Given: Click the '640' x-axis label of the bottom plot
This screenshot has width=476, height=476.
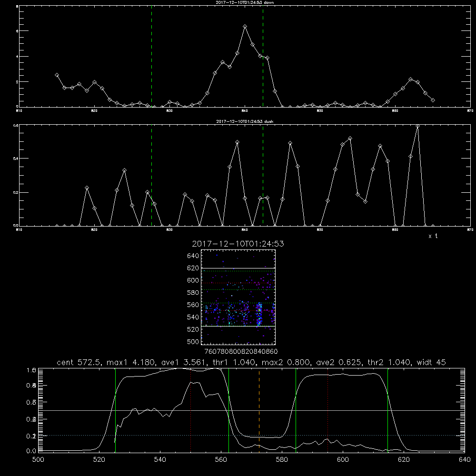Looking at the screenshot, I should tap(465, 459).
